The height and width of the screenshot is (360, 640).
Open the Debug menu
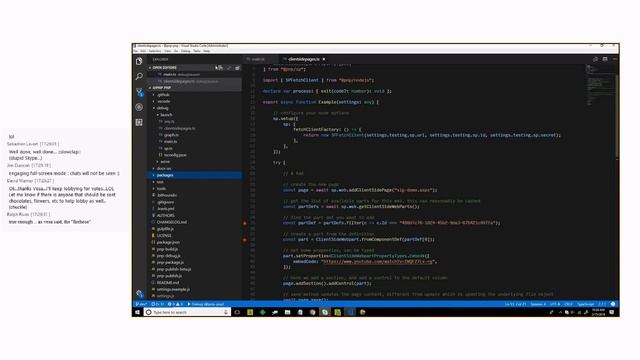(x=185, y=51)
